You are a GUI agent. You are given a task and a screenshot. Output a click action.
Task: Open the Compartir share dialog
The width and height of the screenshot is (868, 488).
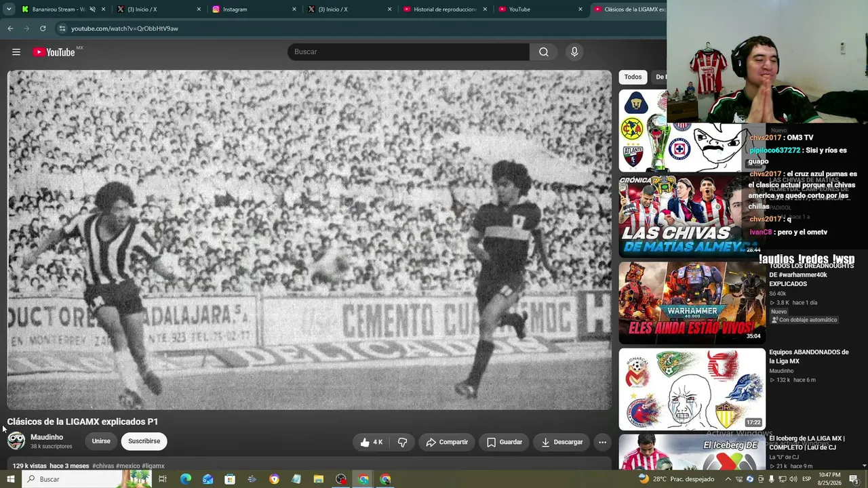point(447,442)
